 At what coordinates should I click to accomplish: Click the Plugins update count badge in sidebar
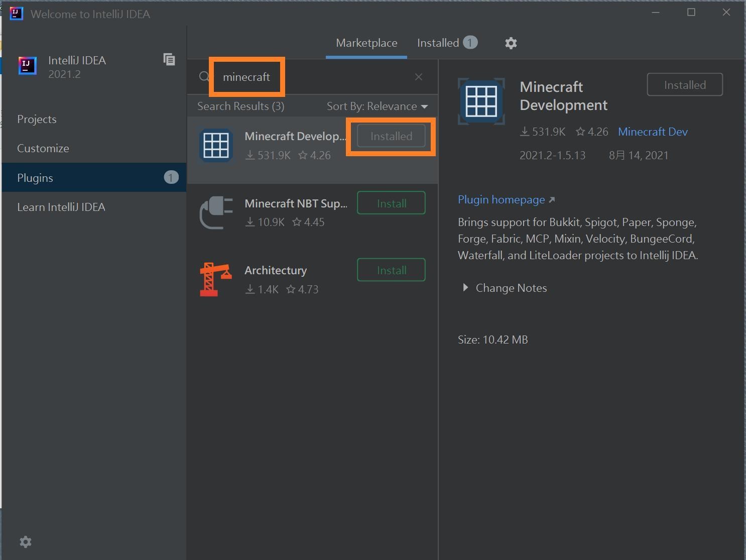point(171,177)
